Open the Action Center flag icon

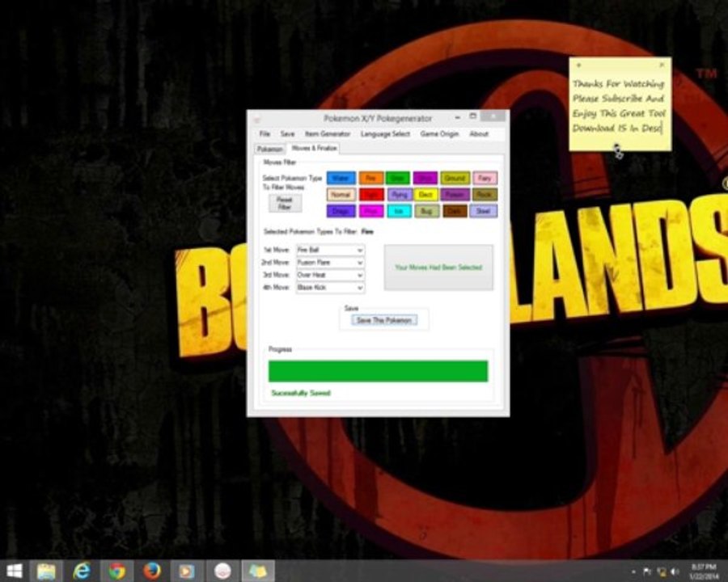coord(647,571)
